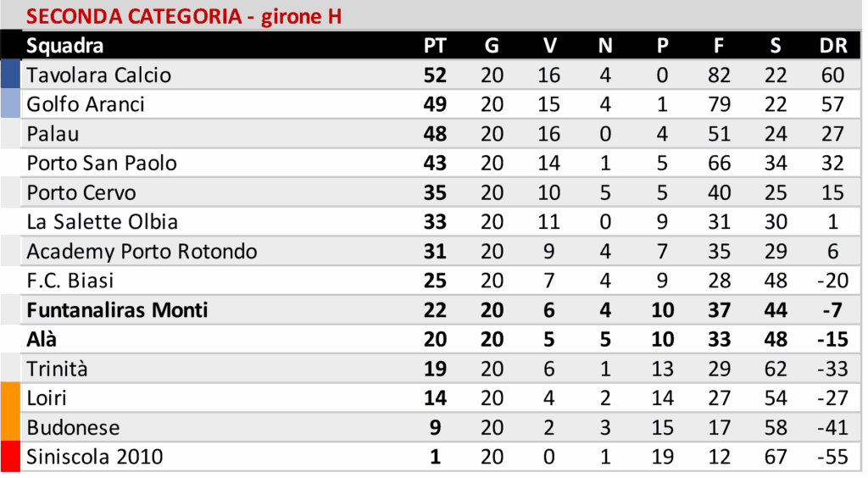The height and width of the screenshot is (478, 868).
Task: Select Siniscola 2010's -55 goal difference cell
Action: (832, 458)
